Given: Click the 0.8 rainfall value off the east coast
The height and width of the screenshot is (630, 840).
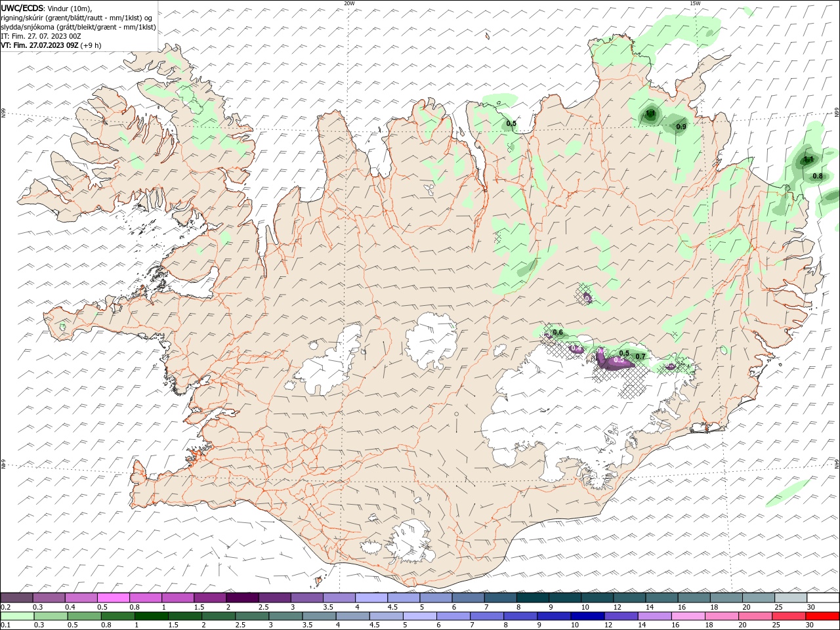Looking at the screenshot, I should [x=818, y=176].
